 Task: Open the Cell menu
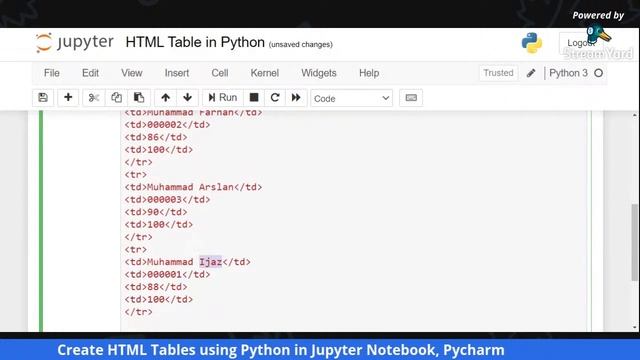pos(220,73)
